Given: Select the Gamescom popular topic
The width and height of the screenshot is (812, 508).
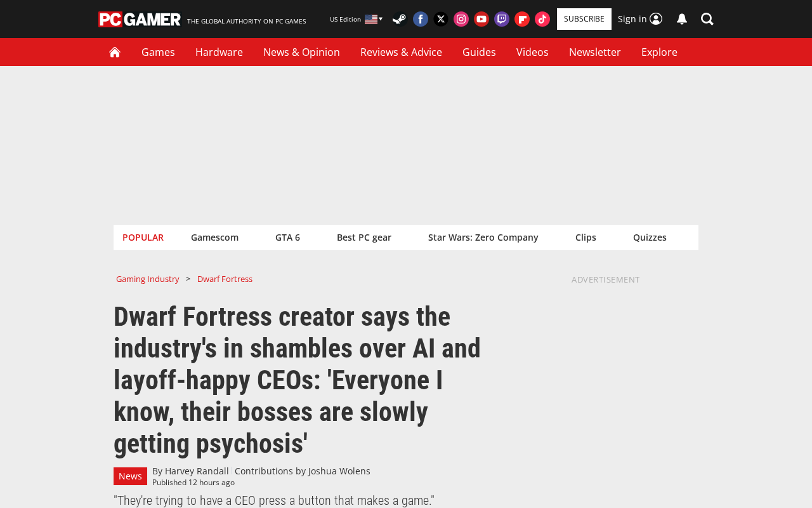Looking at the screenshot, I should pyautogui.click(x=214, y=237).
